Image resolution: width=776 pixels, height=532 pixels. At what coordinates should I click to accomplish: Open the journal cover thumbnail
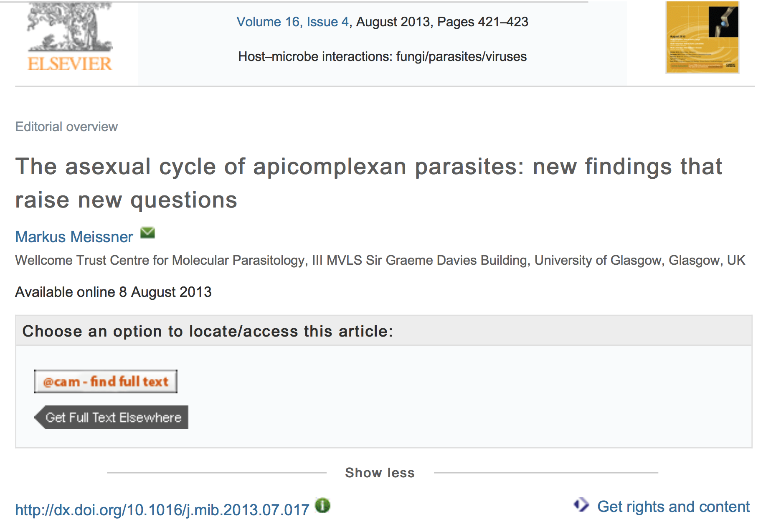[702, 38]
